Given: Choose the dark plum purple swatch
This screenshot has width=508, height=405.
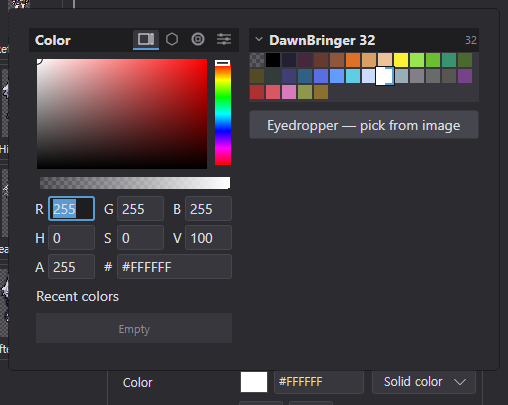Looking at the screenshot, I should pyautogui.click(x=305, y=60).
